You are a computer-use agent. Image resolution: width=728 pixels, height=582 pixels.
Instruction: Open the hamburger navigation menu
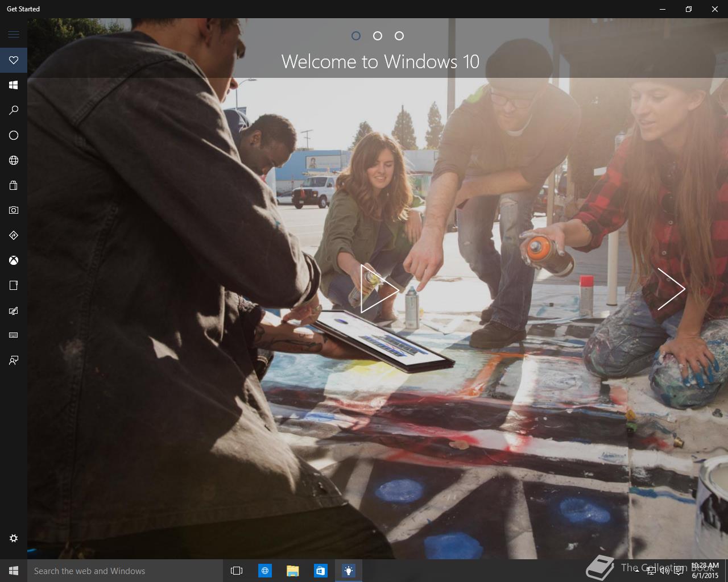click(x=14, y=35)
